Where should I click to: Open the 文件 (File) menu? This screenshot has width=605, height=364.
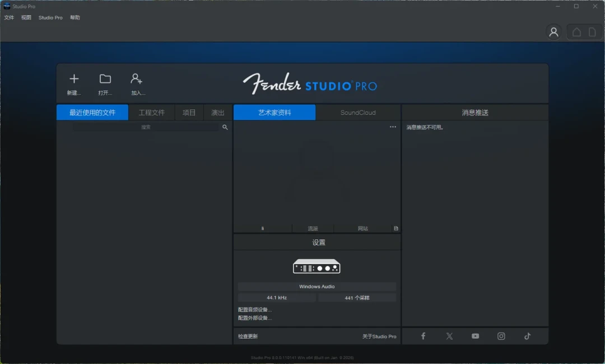click(x=9, y=17)
